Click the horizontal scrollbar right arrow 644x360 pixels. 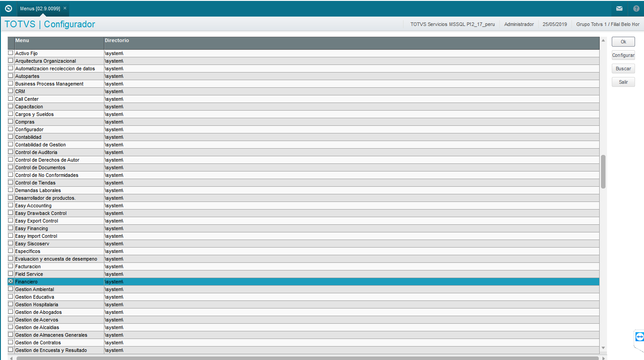tap(603, 358)
